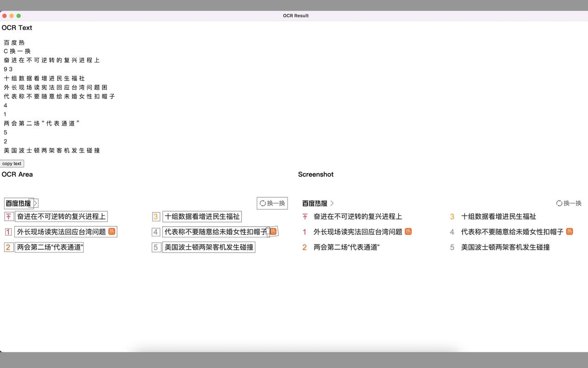
Task: Expand the chevron next to 百度热搜 in OCR Area
Action: pyautogui.click(x=35, y=203)
